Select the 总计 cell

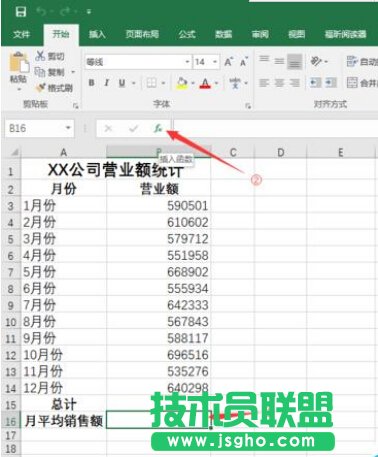point(64,404)
